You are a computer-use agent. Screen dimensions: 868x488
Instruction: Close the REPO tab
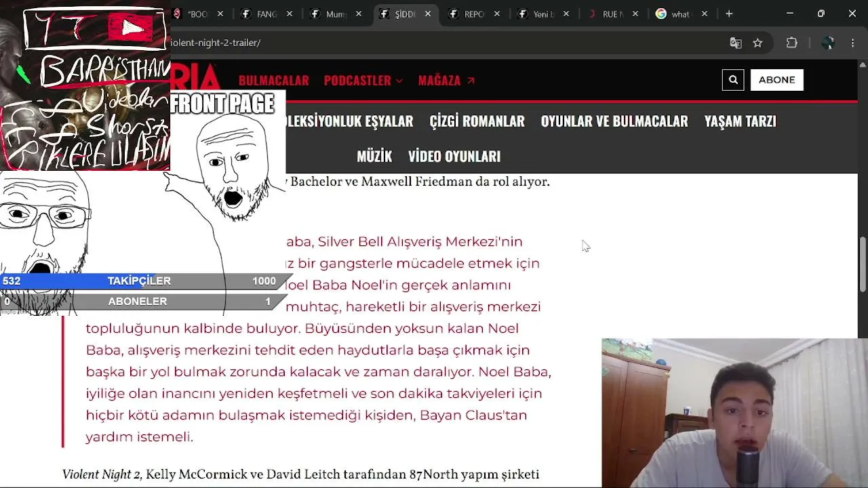(x=497, y=14)
